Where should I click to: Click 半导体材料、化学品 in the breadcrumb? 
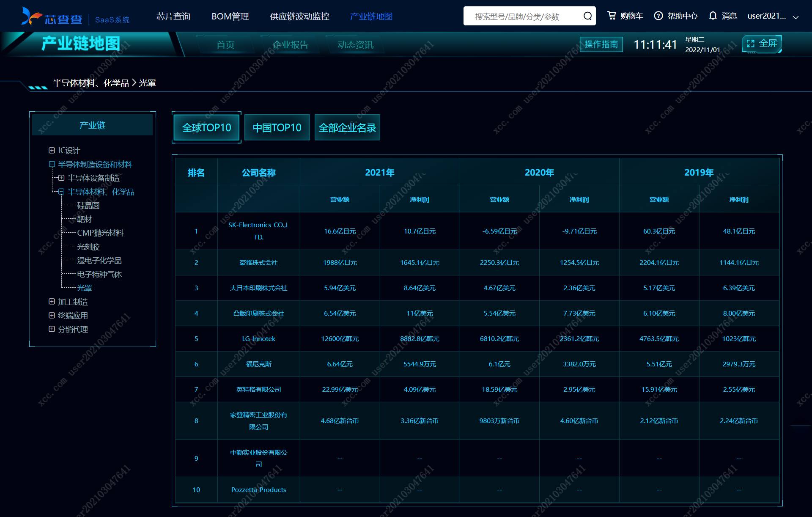(x=91, y=83)
